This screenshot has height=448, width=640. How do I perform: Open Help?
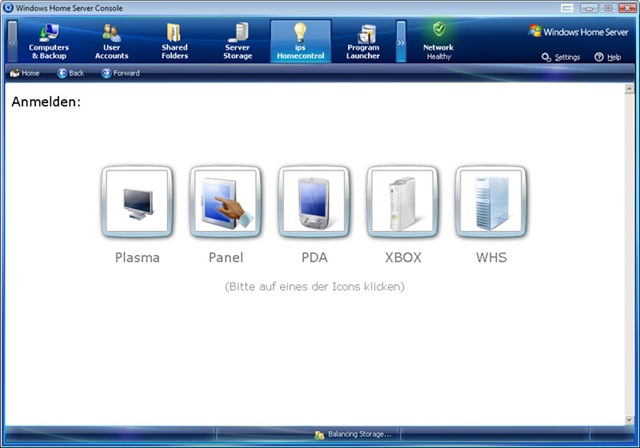[608, 57]
